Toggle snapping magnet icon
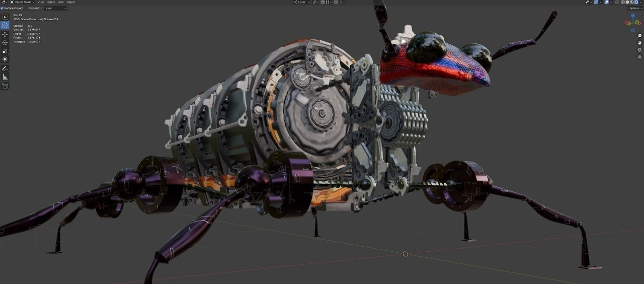The width and height of the screenshot is (644, 284). (323, 2)
